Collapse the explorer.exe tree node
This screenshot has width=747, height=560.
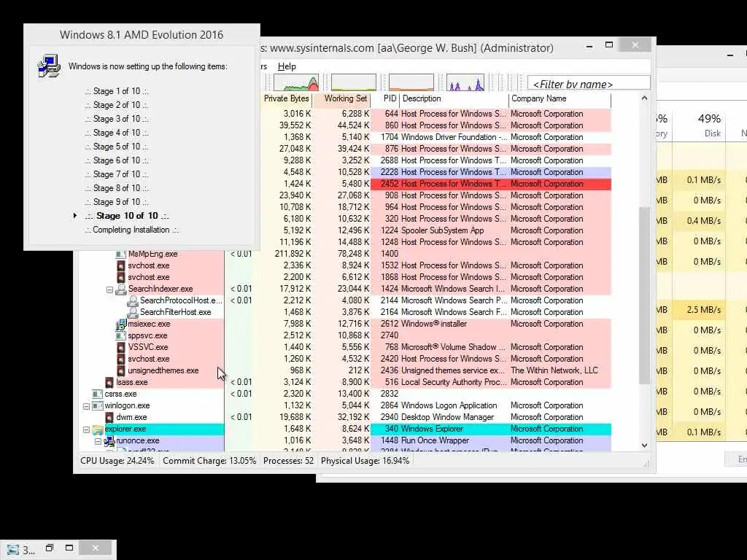[x=86, y=429]
